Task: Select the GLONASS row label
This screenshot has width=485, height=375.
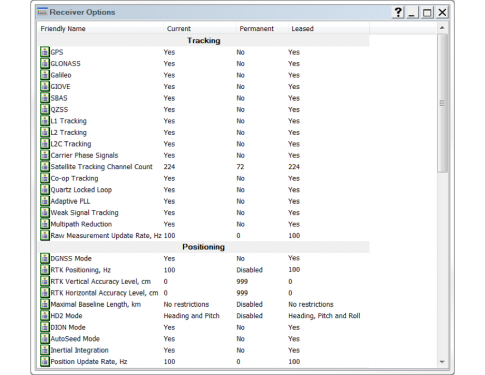Action: coord(65,64)
